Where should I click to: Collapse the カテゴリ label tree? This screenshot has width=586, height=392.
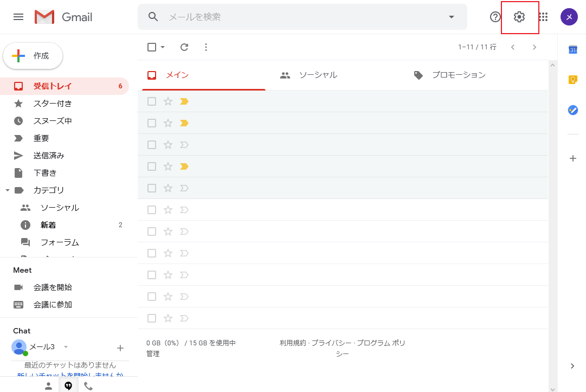[7, 190]
